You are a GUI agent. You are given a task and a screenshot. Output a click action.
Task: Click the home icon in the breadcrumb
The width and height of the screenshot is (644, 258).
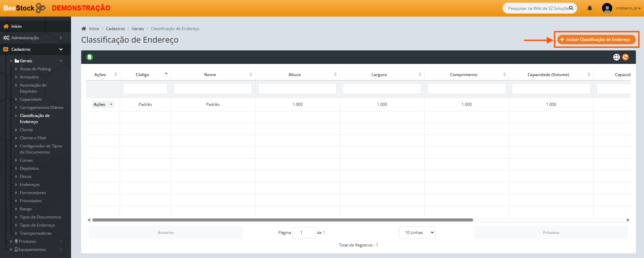coord(84,29)
